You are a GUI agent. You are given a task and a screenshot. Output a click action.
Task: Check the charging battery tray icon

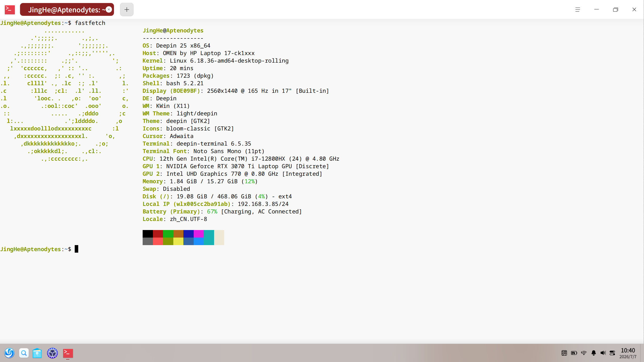pyautogui.click(x=574, y=353)
